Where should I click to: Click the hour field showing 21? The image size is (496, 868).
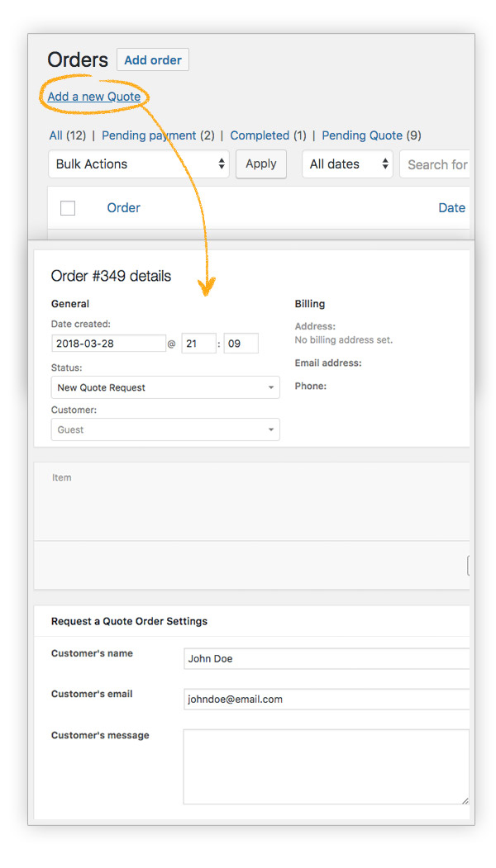[x=199, y=344]
